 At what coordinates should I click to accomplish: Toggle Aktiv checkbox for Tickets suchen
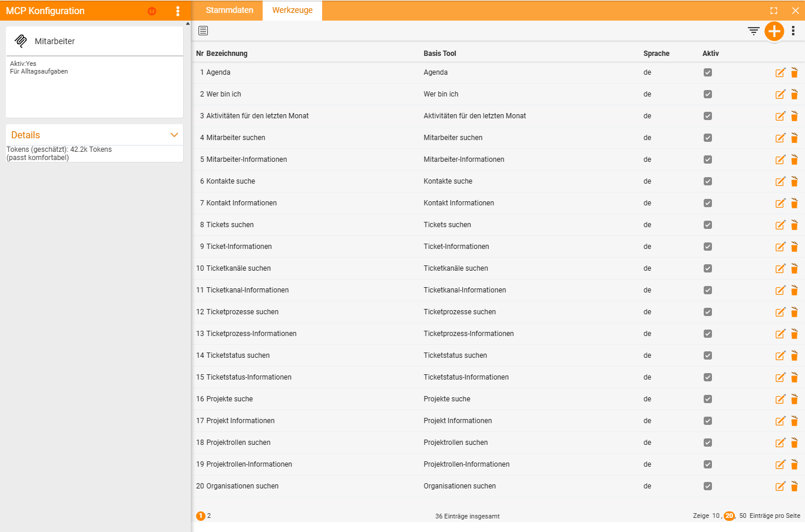coord(708,225)
